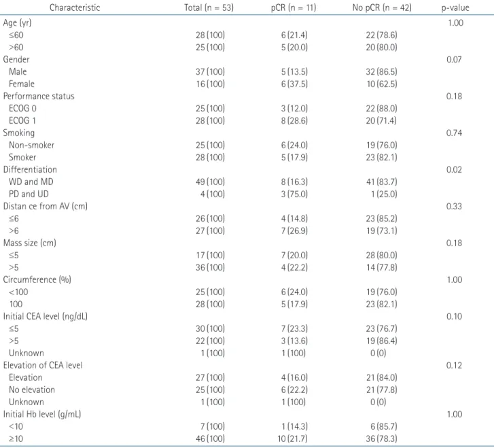Viewport: 494px width, 448px height.
Task: Click the 'Female' row label
Action: coord(22,84)
